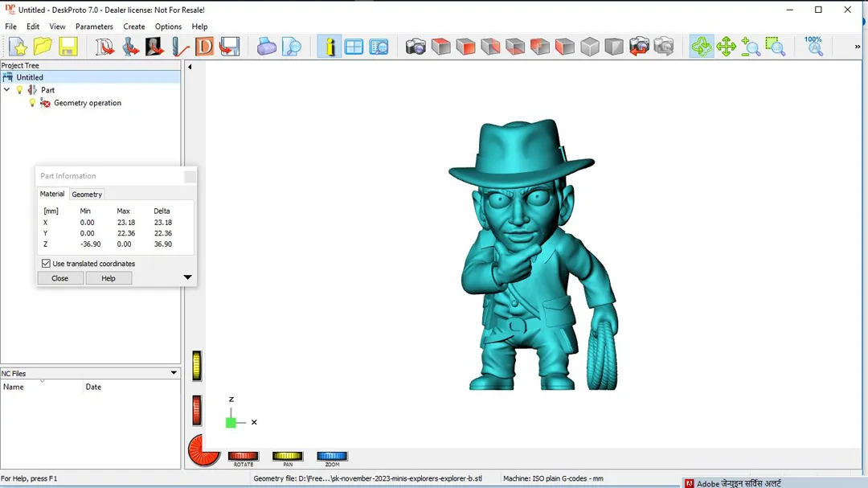The height and width of the screenshot is (488, 868).
Task: Sort NC files by Name column
Action: tap(42, 388)
